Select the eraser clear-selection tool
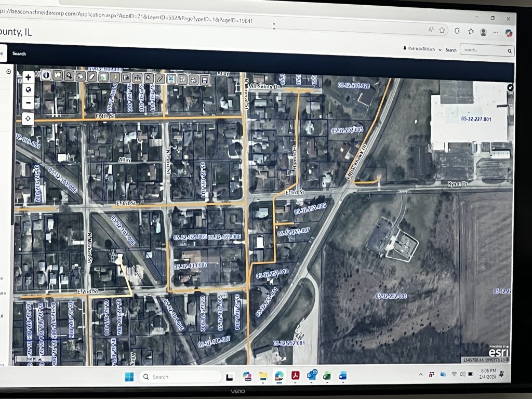 pos(92,76)
